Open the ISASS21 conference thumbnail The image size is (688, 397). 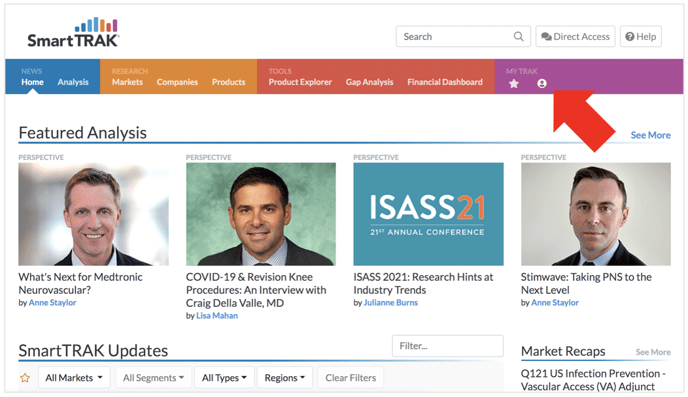tap(428, 214)
